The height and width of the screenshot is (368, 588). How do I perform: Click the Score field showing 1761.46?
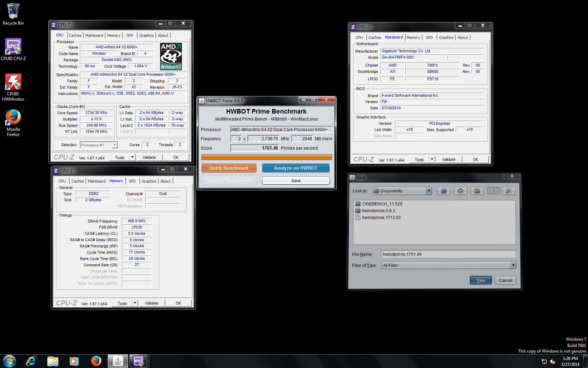254,148
